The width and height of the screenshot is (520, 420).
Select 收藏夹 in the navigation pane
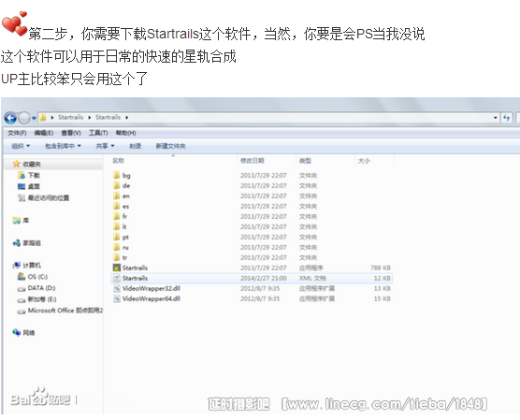[32, 165]
